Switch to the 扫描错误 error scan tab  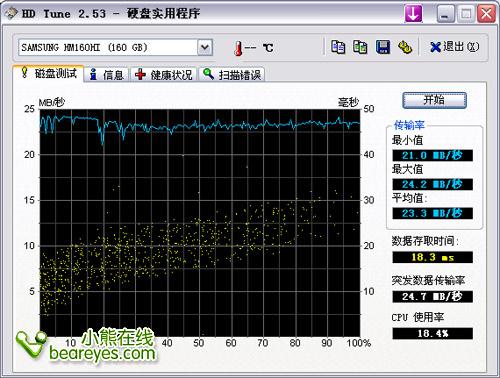232,75
